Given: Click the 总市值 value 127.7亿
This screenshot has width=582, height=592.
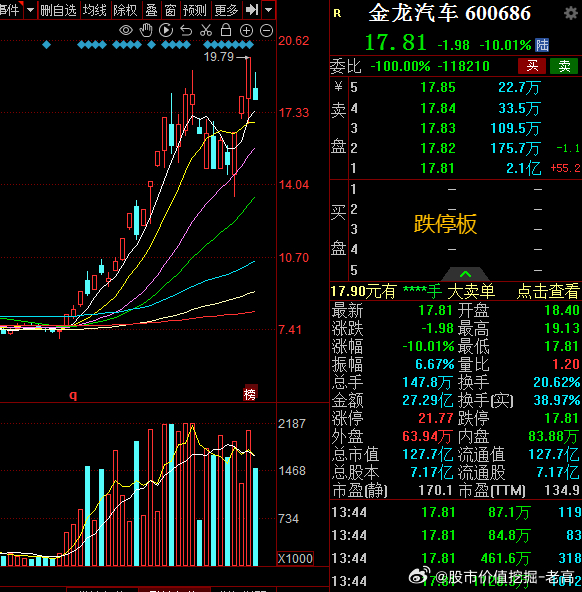Looking at the screenshot, I should coord(428,454).
